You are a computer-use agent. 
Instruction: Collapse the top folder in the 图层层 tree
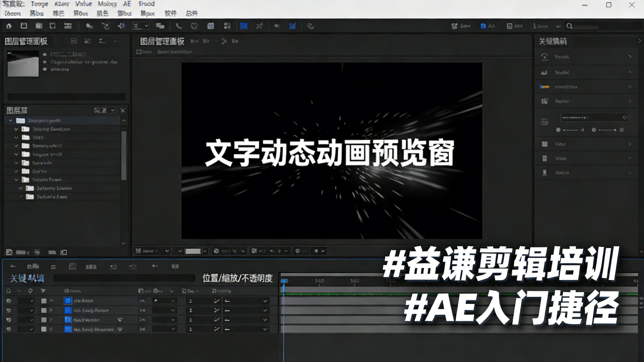(x=11, y=121)
